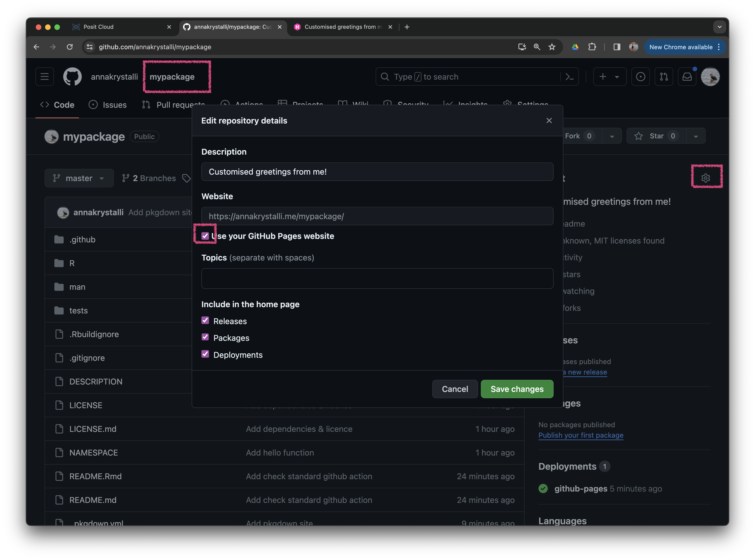Open the NAMESPACE file
This screenshot has height=560, width=755.
(94, 453)
